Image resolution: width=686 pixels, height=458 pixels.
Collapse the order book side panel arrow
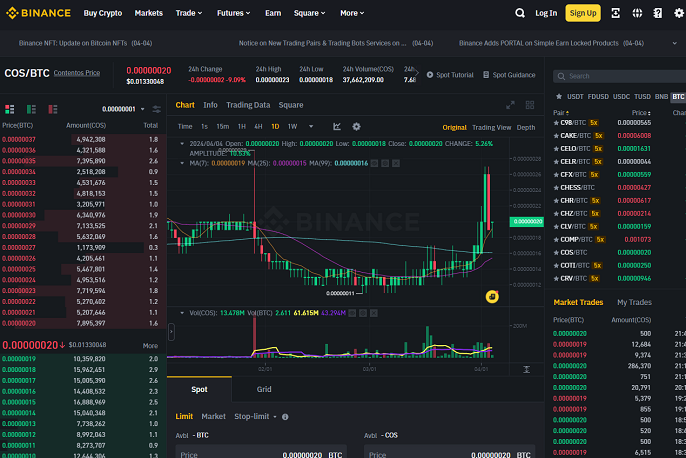tap(171, 332)
